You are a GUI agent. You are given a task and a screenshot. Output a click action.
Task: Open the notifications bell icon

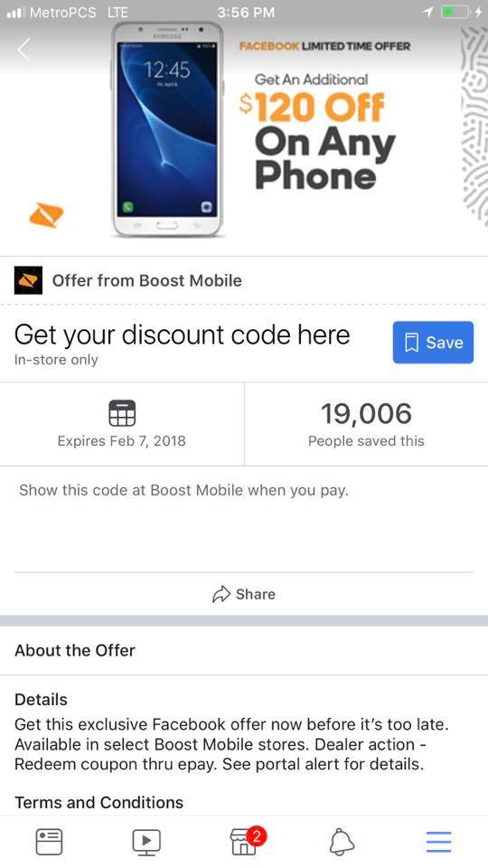point(342,842)
